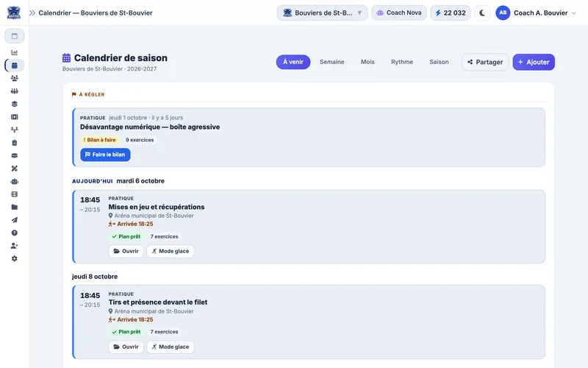Switch to the Rythme tab
The image size is (588, 368).
tap(402, 62)
